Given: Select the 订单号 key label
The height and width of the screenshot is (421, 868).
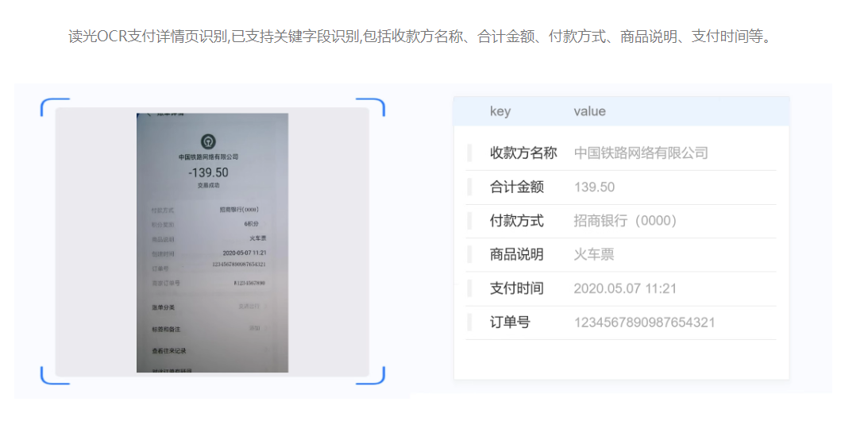Looking at the screenshot, I should click(x=511, y=323).
